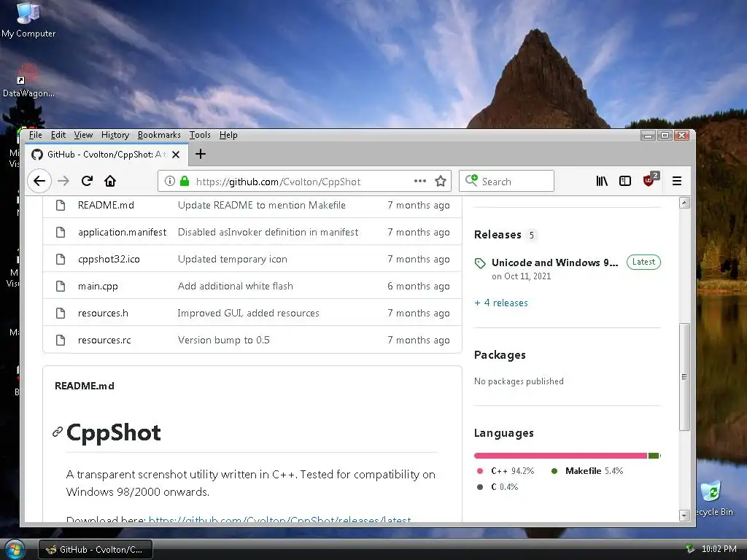Open the application.manifest file link
The image size is (747, 560).
point(122,233)
